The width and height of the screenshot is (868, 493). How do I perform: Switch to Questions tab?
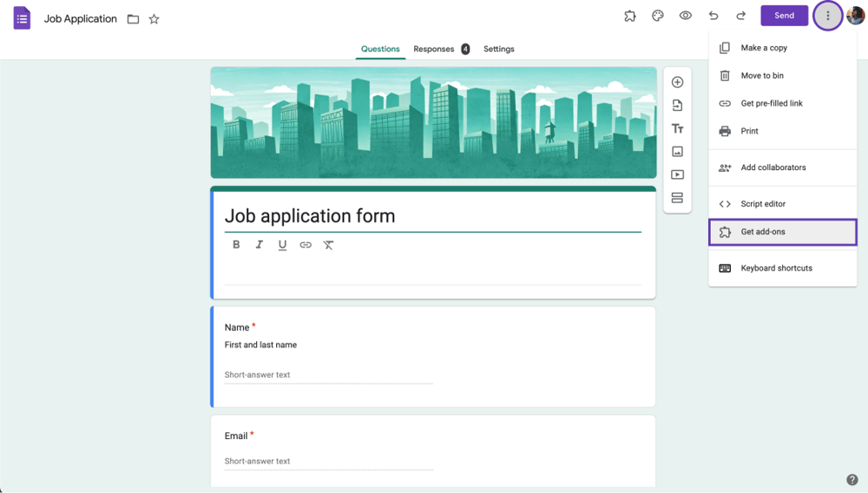tap(380, 49)
